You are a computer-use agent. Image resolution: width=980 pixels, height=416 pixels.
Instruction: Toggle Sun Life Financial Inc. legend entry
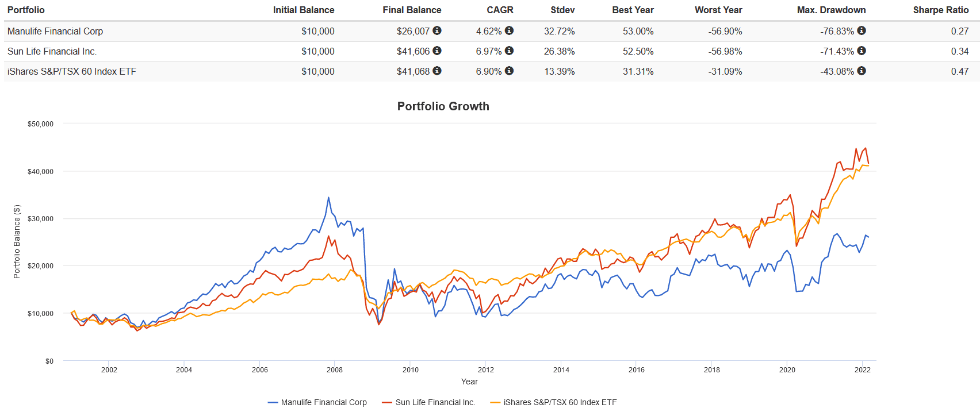click(x=435, y=402)
